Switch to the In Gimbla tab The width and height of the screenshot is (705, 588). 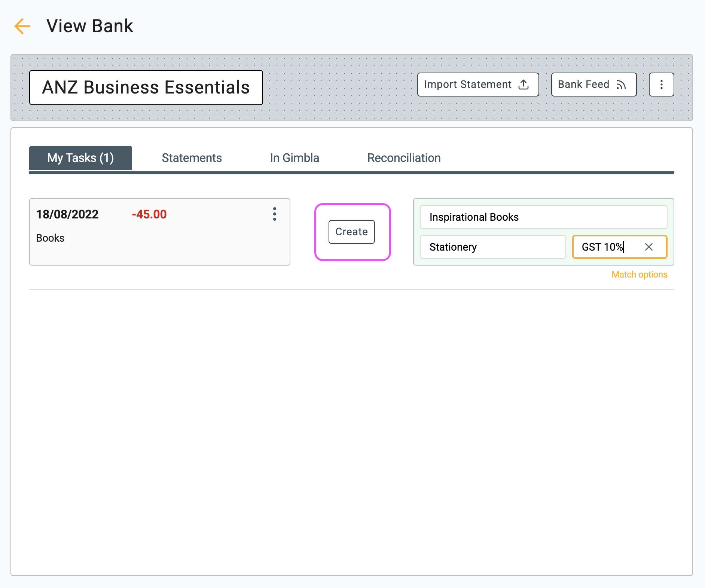coord(294,158)
